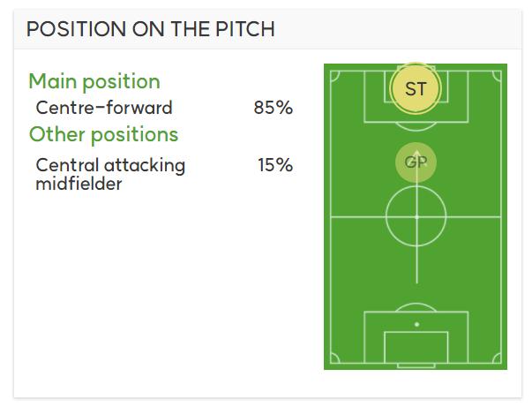Click the centre spot of the pitch
Screen dimensions: 532x407
pyautogui.click(x=416, y=217)
